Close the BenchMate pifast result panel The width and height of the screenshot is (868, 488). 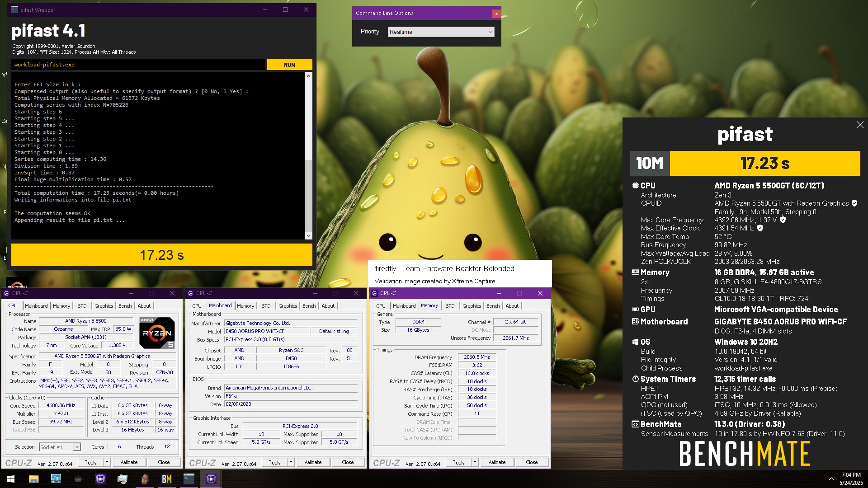tap(860, 125)
